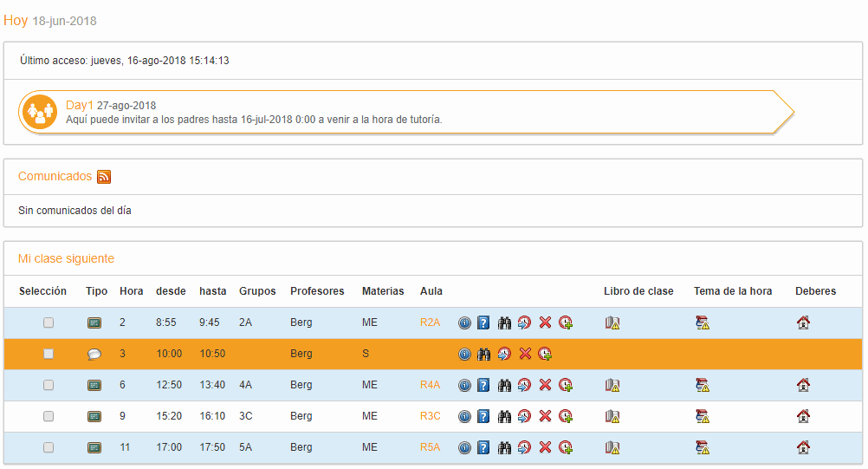This screenshot has height=469, width=868.
Task: Click the blue question-mark icon for 3C
Action: 483,416
